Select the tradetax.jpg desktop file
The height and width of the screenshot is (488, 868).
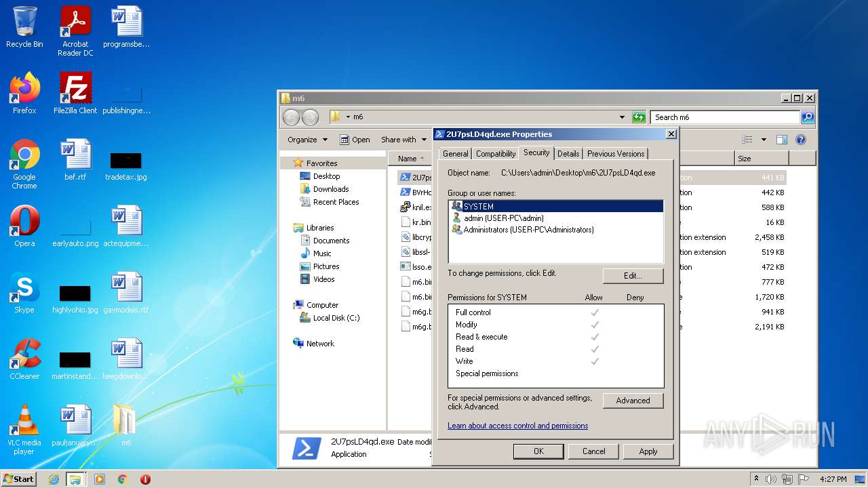126,166
